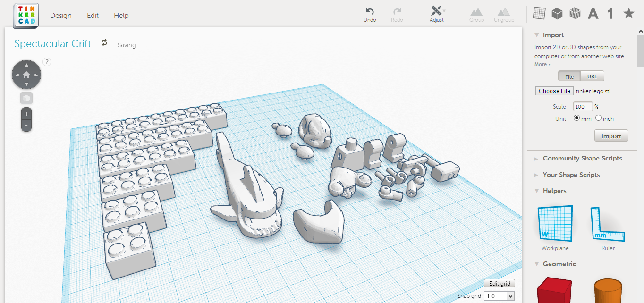This screenshot has width=644, height=303.
Task: Select the Ruler helper
Action: [x=608, y=223]
